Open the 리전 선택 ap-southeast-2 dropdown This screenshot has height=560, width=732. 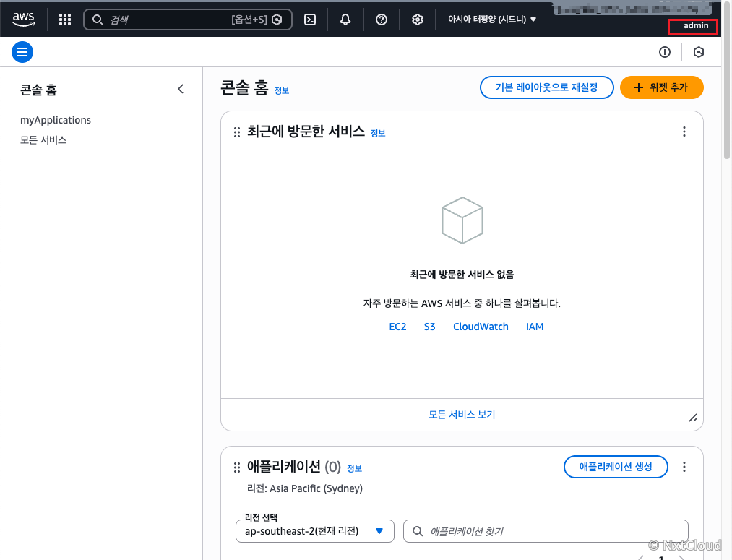[x=315, y=531]
